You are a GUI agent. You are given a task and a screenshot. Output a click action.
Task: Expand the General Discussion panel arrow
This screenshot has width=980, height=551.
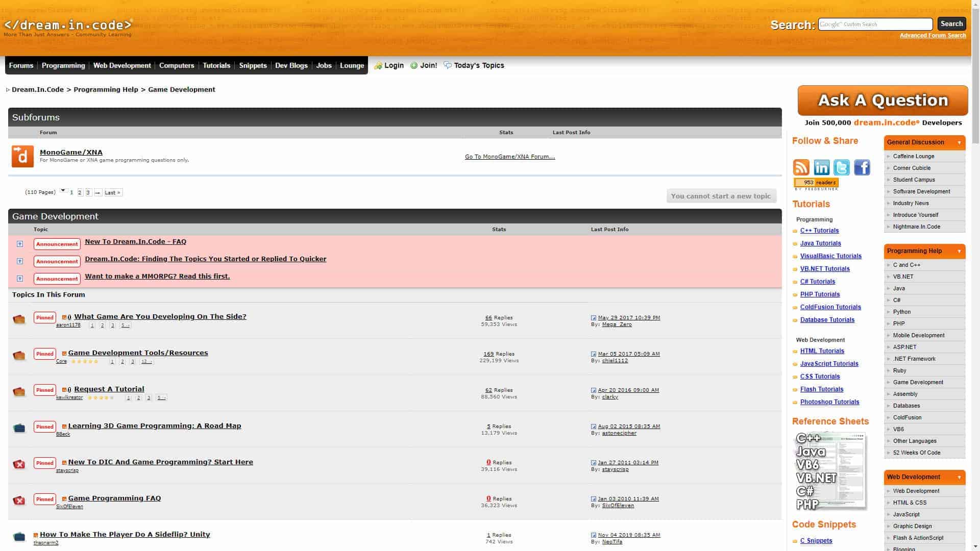(959, 143)
